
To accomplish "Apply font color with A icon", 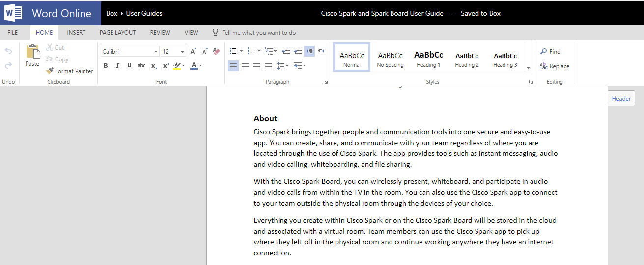I will click(194, 66).
